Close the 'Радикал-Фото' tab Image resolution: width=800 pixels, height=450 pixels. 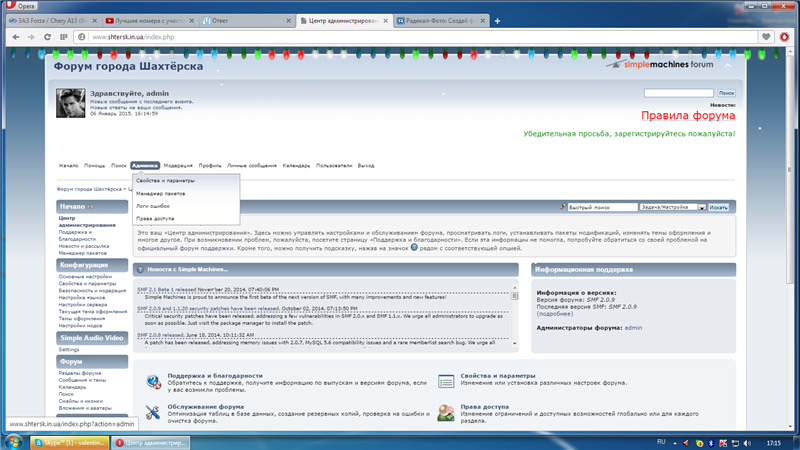click(x=482, y=21)
